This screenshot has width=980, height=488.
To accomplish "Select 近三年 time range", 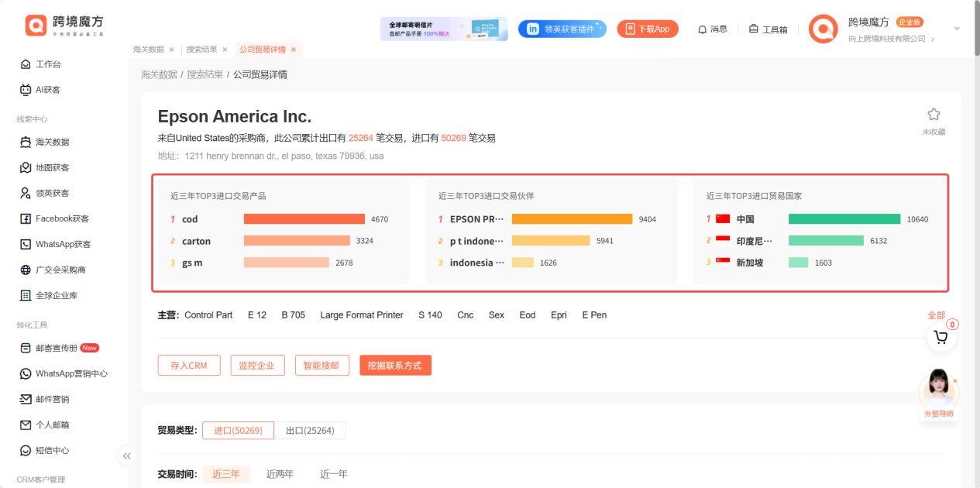I will [x=226, y=474].
